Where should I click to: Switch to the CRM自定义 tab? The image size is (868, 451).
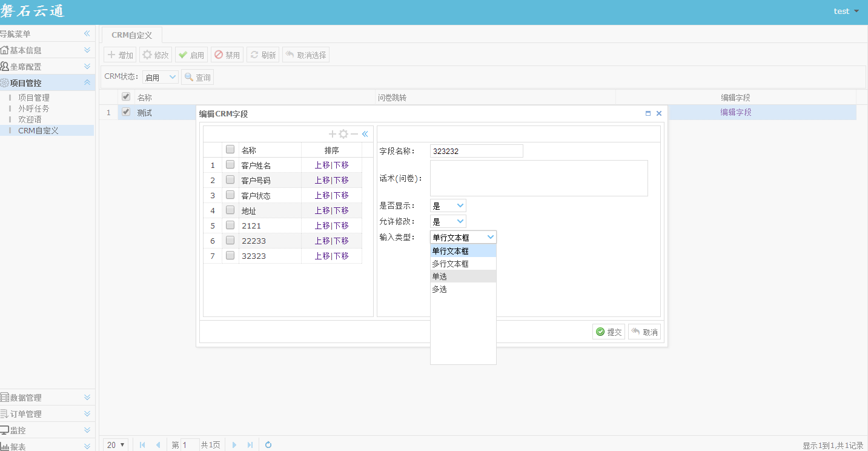pos(131,35)
